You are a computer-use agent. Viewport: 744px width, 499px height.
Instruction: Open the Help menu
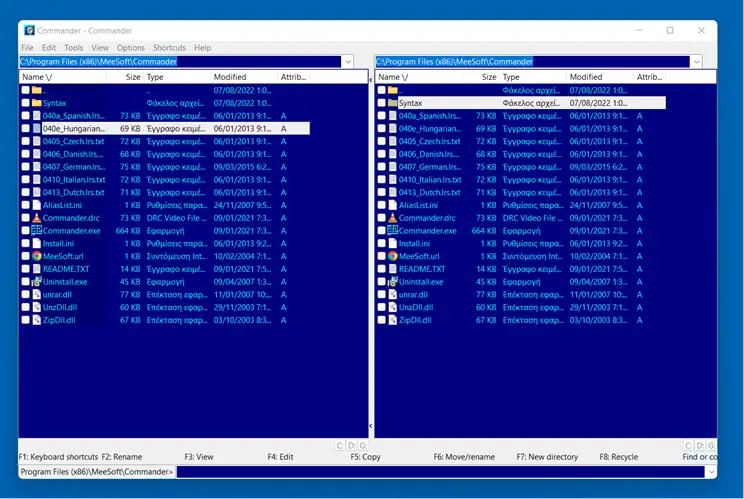(x=203, y=48)
